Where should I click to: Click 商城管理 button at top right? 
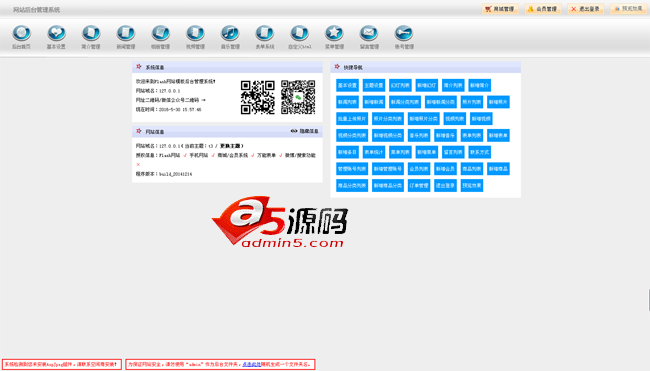click(x=500, y=9)
